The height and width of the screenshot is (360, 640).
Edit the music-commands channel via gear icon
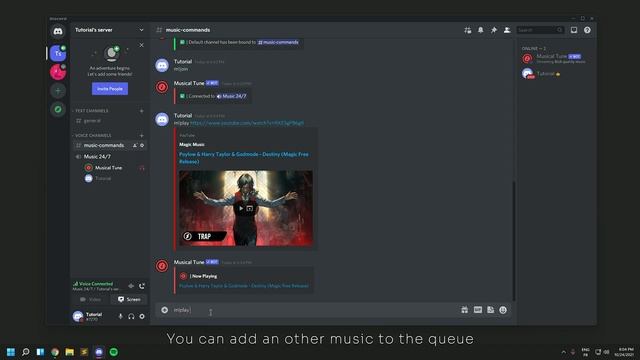pos(142,145)
